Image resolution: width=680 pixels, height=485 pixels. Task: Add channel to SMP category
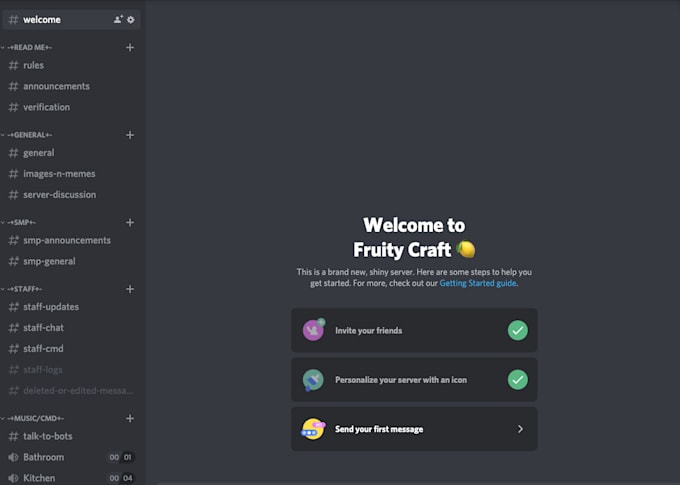click(130, 223)
